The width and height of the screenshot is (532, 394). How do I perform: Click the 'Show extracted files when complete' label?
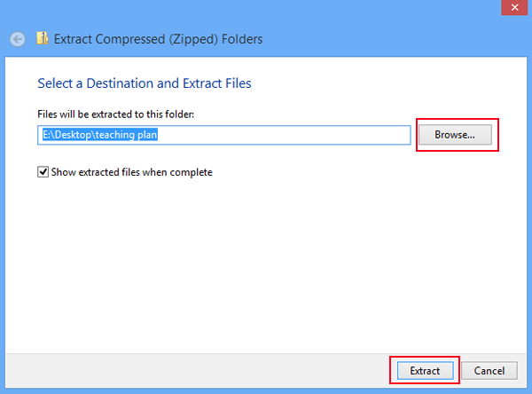(x=131, y=172)
